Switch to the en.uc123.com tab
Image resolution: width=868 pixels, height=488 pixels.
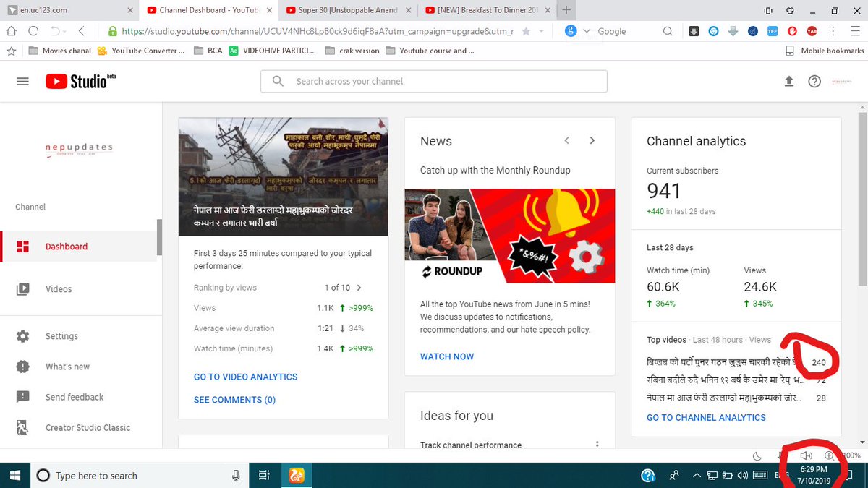coord(69,10)
